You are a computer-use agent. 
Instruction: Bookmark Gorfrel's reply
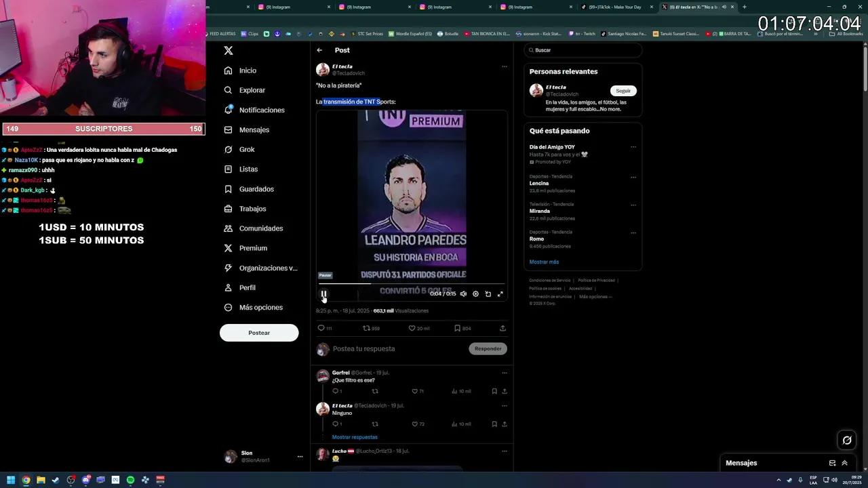pyautogui.click(x=494, y=391)
